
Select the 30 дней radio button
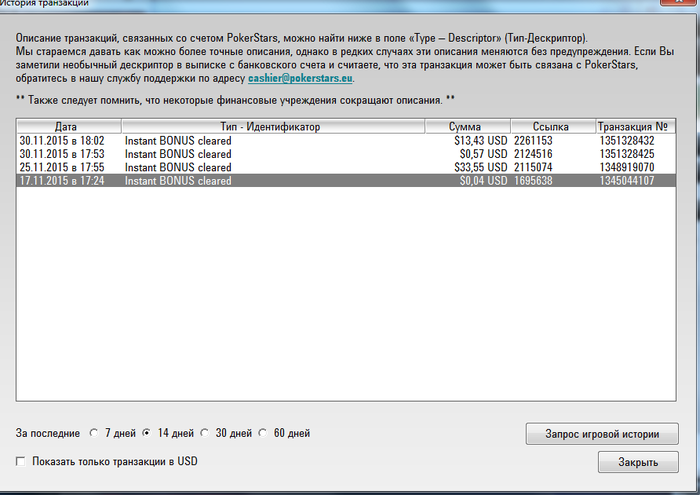coord(204,433)
